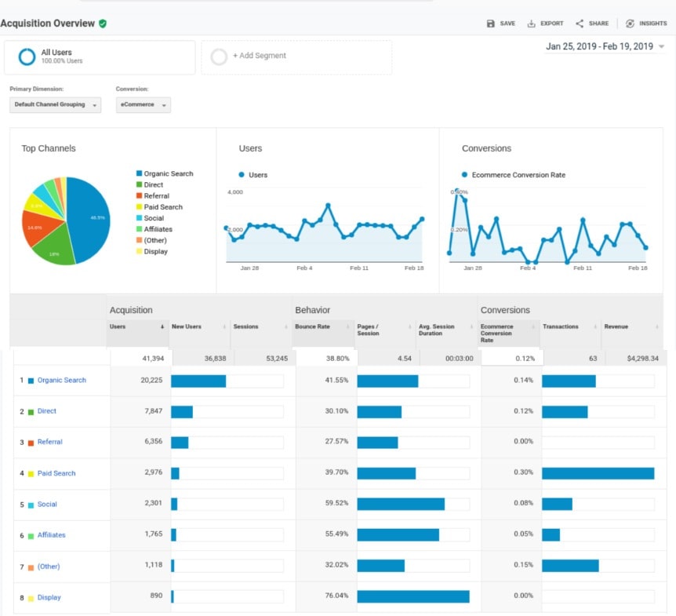Click the empty Add Segment circle
This screenshot has height=616, width=676.
219,56
